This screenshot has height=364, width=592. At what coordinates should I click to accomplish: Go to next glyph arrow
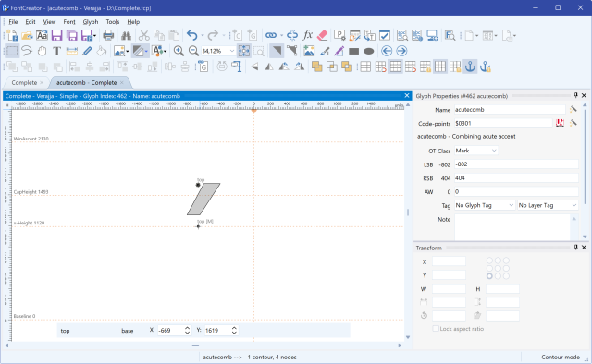pyautogui.click(x=401, y=51)
